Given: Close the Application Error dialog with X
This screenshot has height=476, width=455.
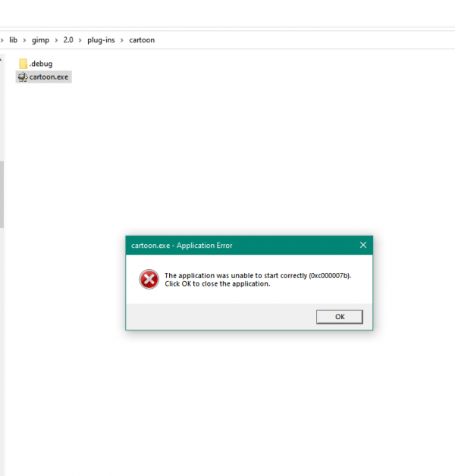Looking at the screenshot, I should pos(363,245).
